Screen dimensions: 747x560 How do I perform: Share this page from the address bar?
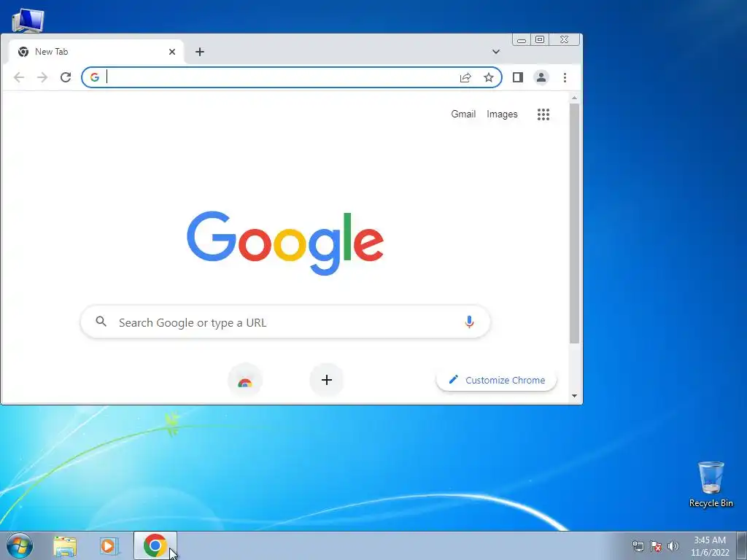coord(465,77)
